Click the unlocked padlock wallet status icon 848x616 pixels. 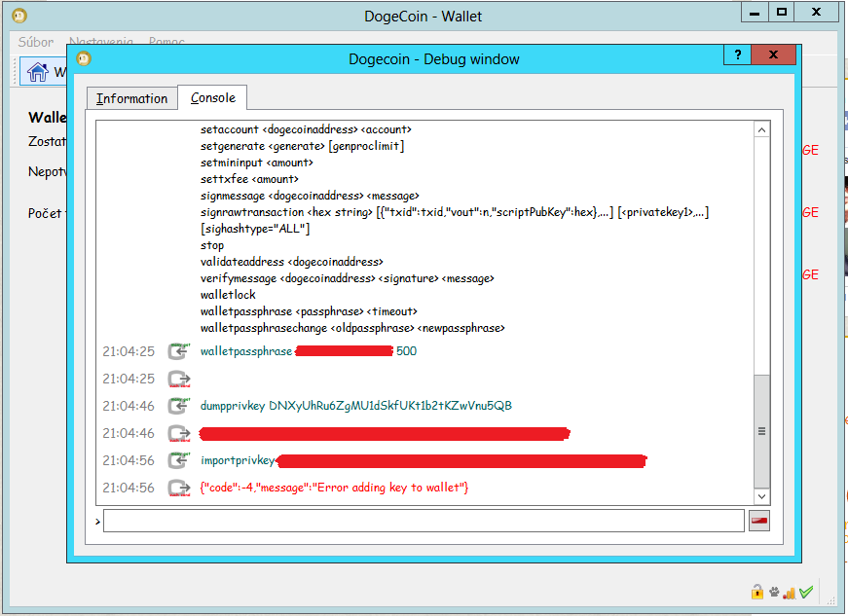coord(757,592)
